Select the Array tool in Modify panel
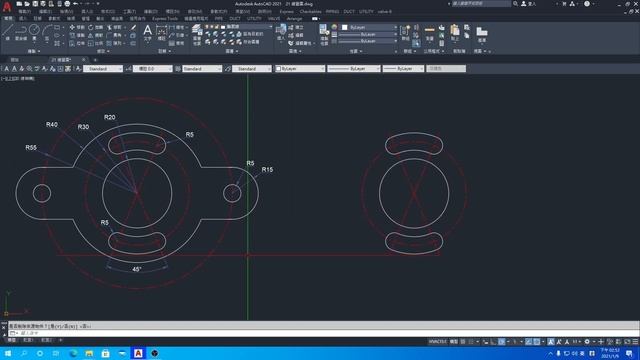640x360 pixels. coord(114,43)
